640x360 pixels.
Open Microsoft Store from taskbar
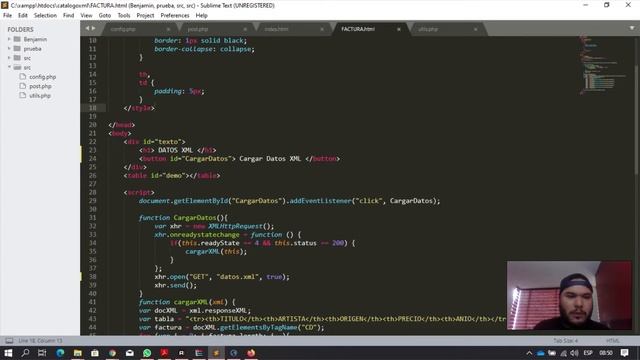pyautogui.click(x=95, y=353)
